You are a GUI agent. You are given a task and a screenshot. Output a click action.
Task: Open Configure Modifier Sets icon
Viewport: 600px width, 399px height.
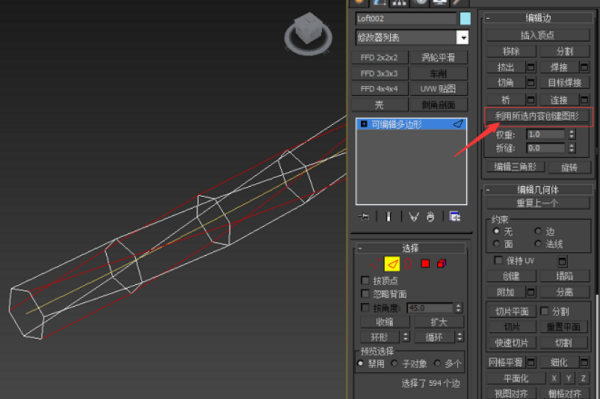click(x=455, y=217)
